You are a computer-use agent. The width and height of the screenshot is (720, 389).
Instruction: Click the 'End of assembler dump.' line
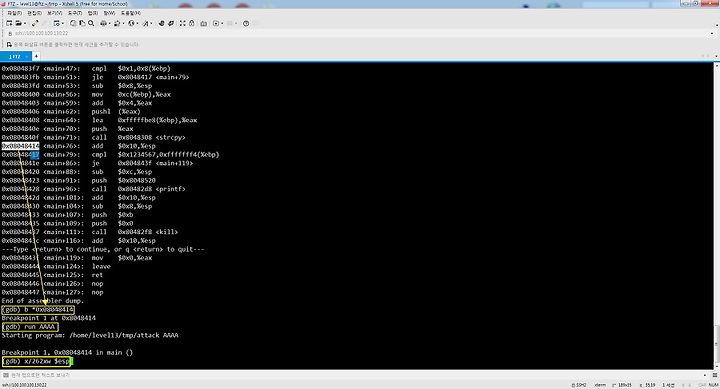pos(43,301)
